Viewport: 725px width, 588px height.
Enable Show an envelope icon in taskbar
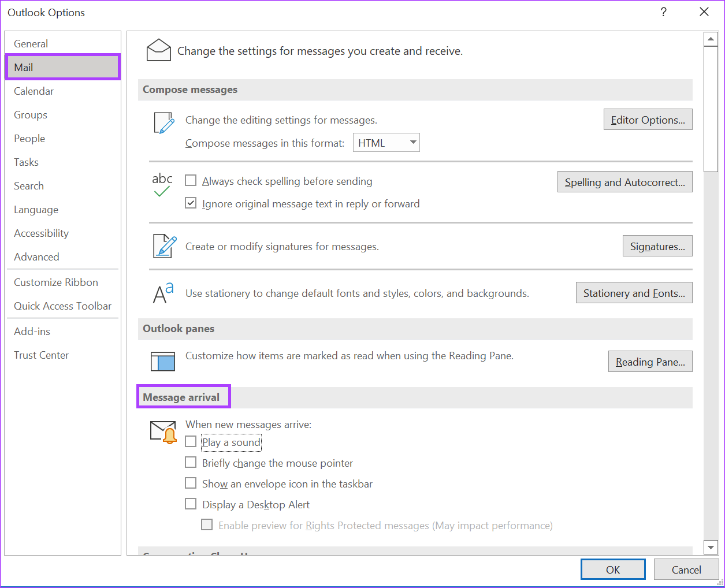tap(191, 483)
